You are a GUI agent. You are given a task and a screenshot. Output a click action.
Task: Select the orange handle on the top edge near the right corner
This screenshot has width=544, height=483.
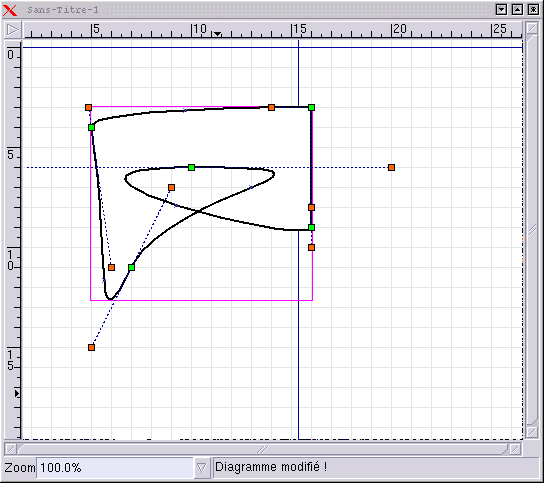click(272, 108)
